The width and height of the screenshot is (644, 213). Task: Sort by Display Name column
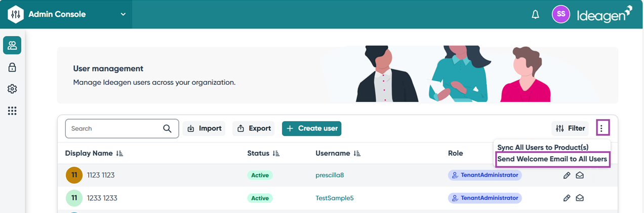[119, 153]
